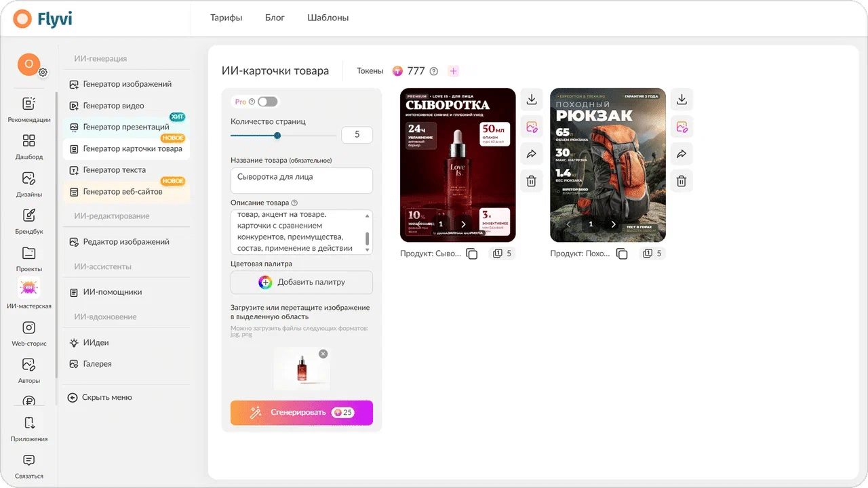Show next page of Сыворотка card
Screen dimensions: 868x488
(464, 224)
